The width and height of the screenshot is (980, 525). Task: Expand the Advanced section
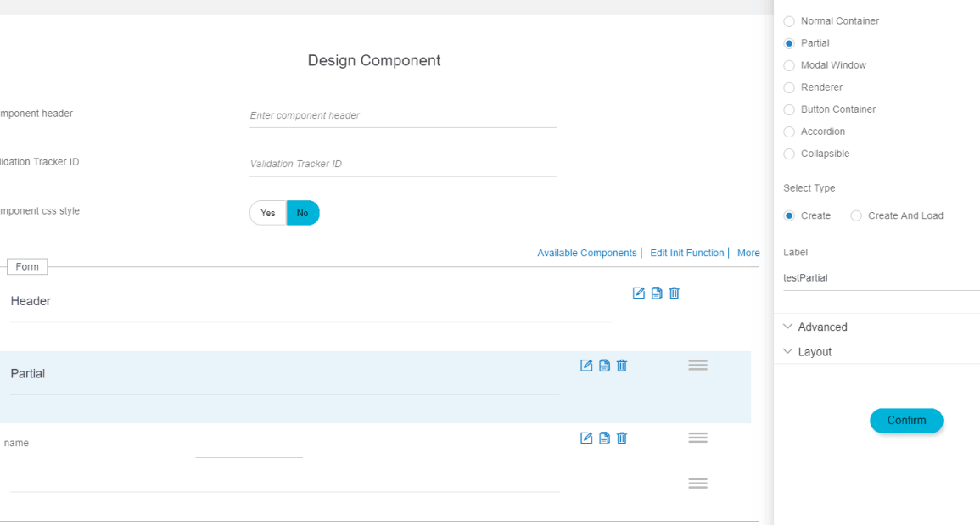[x=821, y=327]
